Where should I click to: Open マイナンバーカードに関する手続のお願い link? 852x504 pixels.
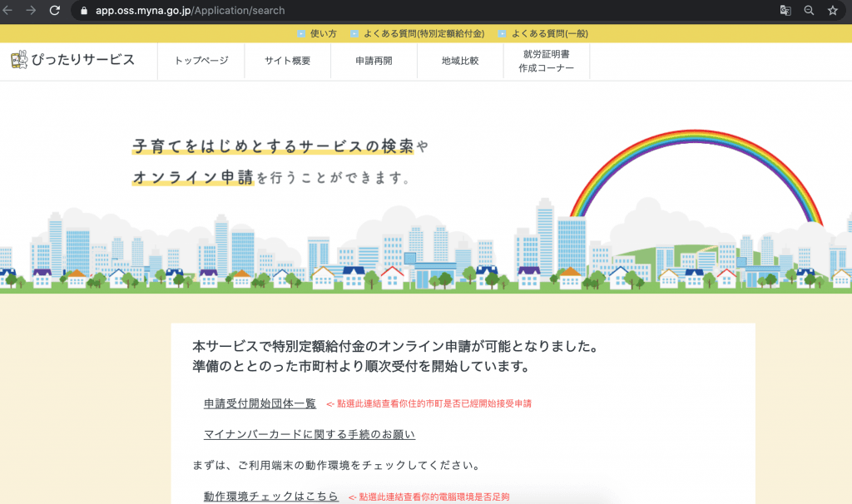[x=309, y=434]
